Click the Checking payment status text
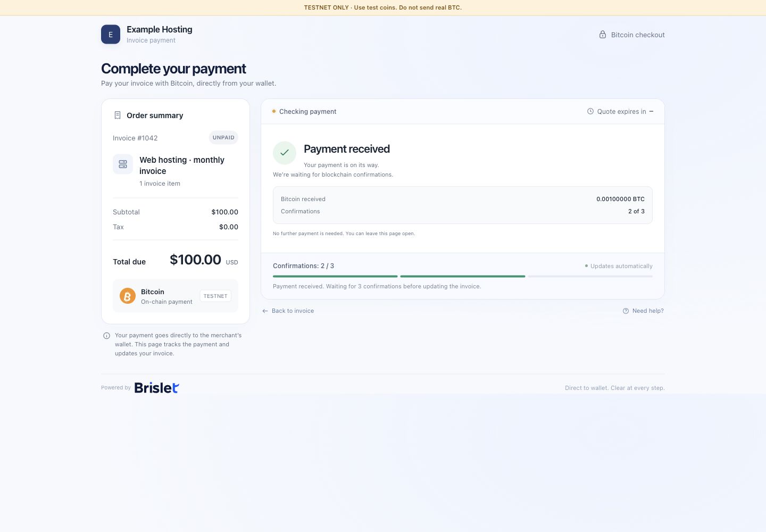The height and width of the screenshot is (532, 766). tap(307, 112)
